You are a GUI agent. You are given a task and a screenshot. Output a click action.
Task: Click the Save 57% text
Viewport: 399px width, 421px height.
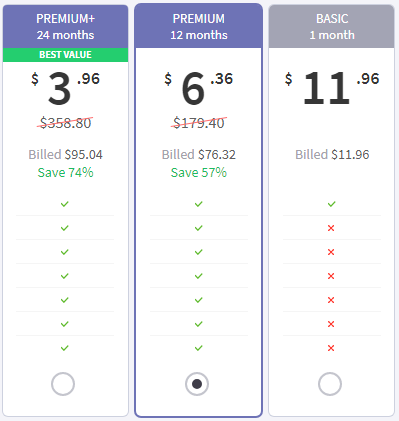199,173
